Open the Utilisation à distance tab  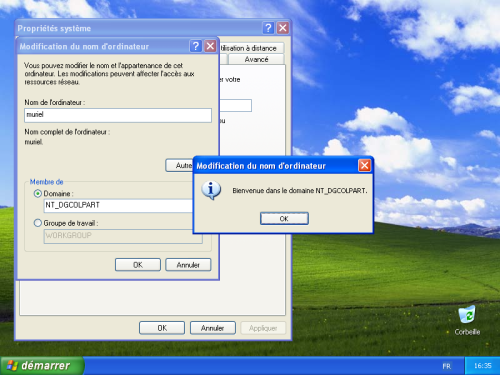pyautogui.click(x=252, y=48)
